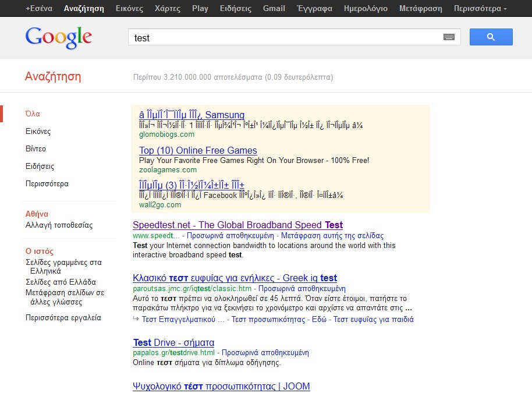Go to Χάρτες in the top bar
The height and width of the screenshot is (393, 532).
(x=168, y=9)
